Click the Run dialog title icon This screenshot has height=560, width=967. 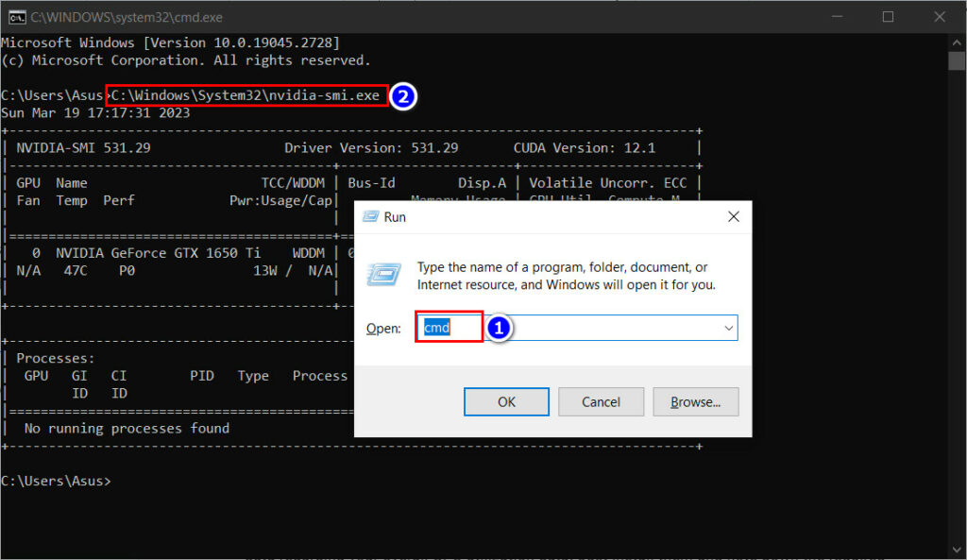[370, 216]
